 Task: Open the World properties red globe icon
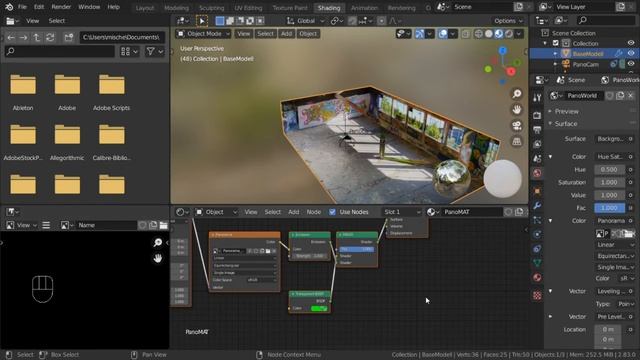(537, 173)
